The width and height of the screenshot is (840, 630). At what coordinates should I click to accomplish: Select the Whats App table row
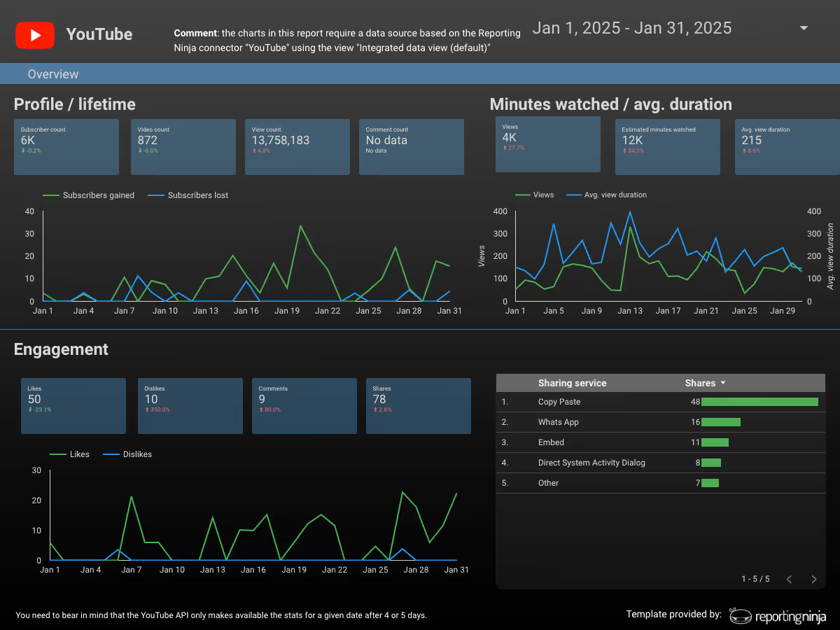tap(661, 422)
